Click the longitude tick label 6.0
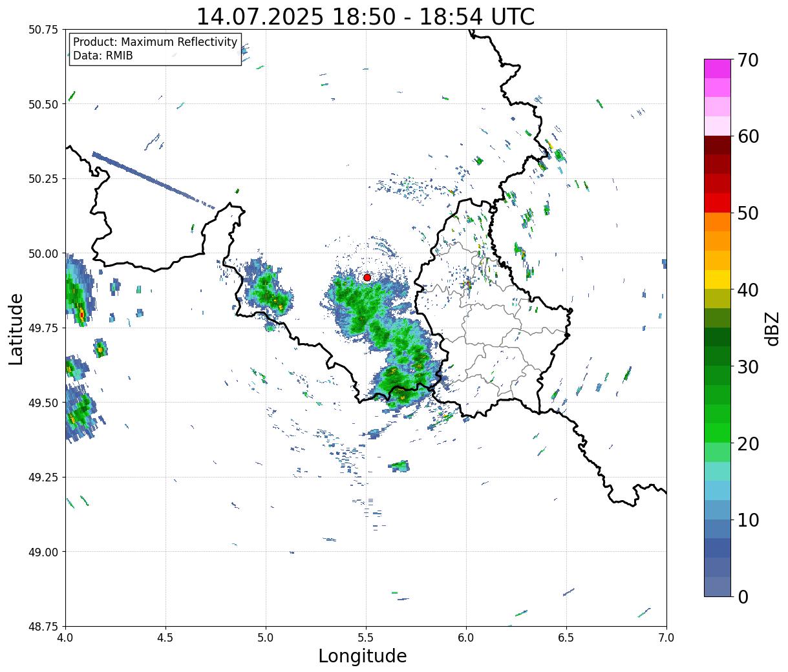The width and height of the screenshot is (788, 672). [x=466, y=637]
